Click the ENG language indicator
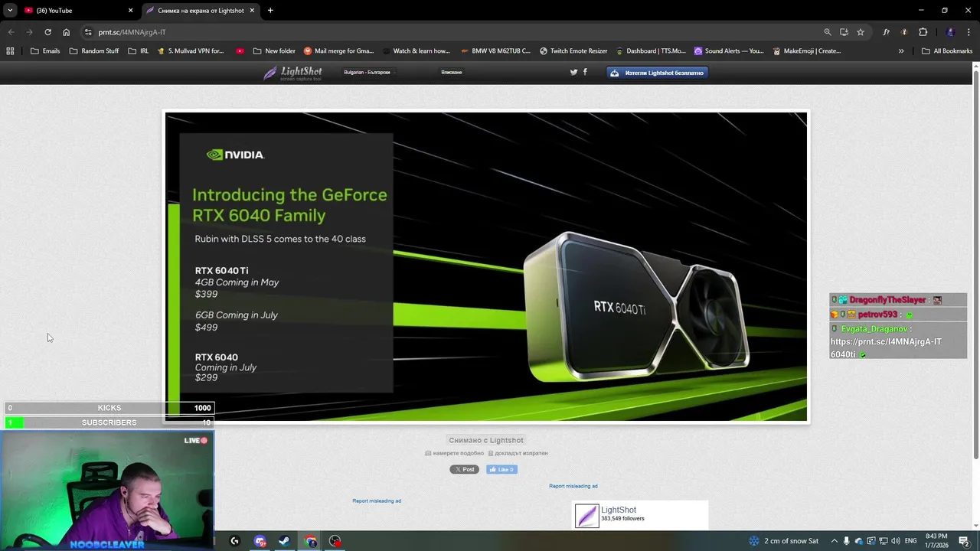 click(910, 541)
